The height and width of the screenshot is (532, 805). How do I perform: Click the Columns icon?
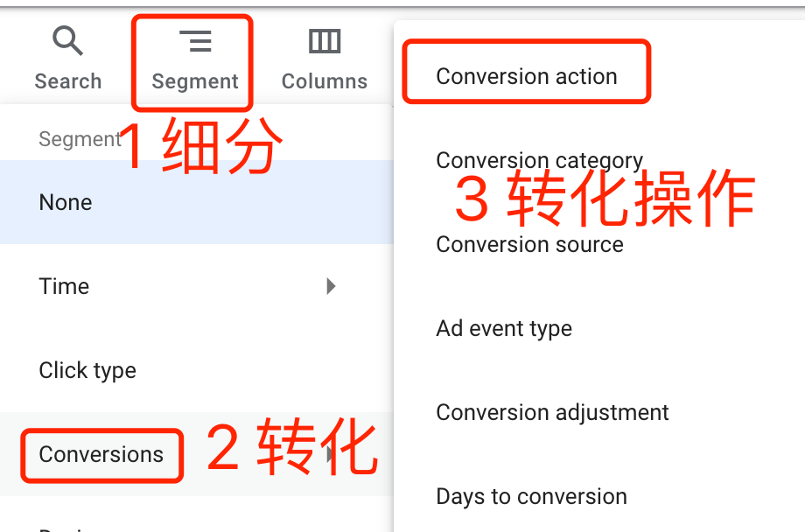click(x=324, y=40)
